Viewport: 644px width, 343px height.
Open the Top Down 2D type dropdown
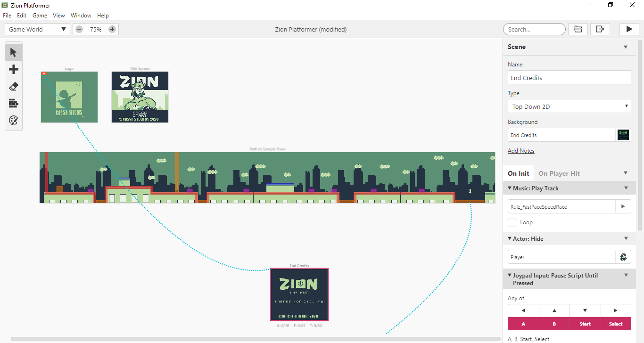pos(570,106)
